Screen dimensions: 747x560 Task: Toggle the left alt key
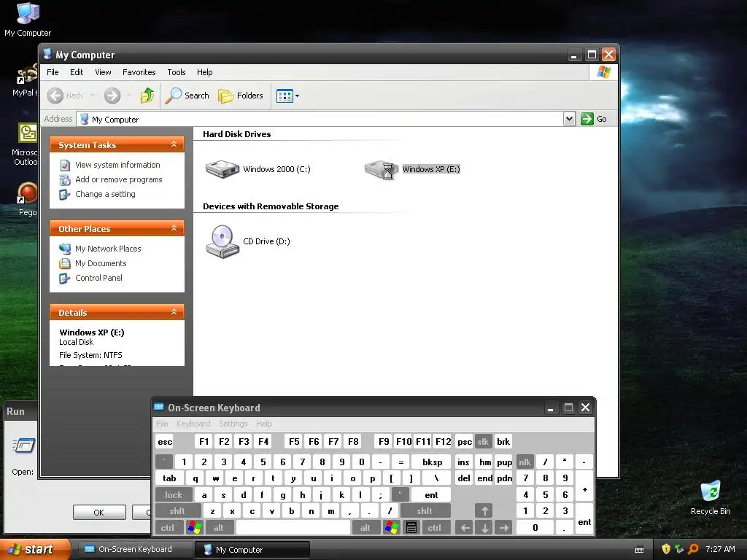click(218, 528)
